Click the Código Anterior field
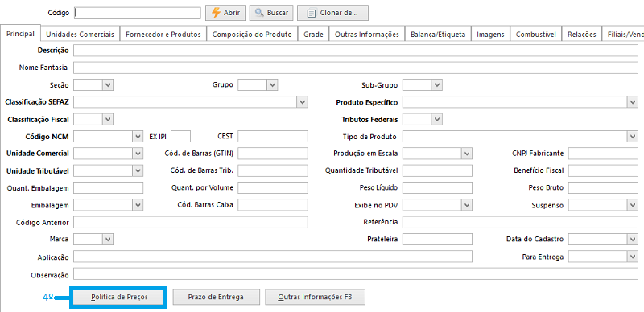Screen dimensions: 644x312 [x=191, y=222]
